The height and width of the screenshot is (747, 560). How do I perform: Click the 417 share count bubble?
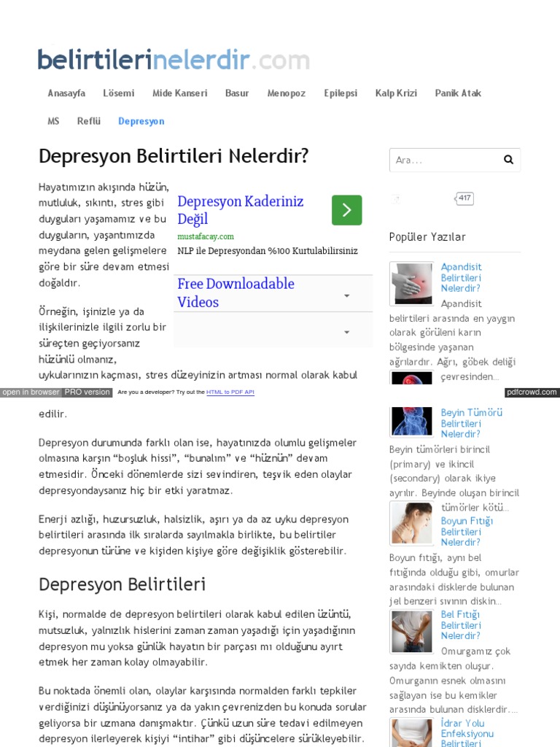[x=464, y=198]
